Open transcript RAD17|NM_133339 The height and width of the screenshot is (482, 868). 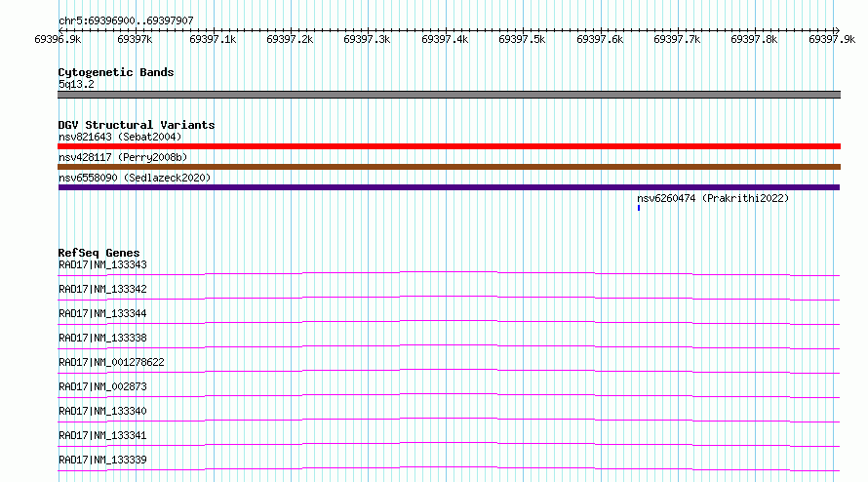point(102,460)
